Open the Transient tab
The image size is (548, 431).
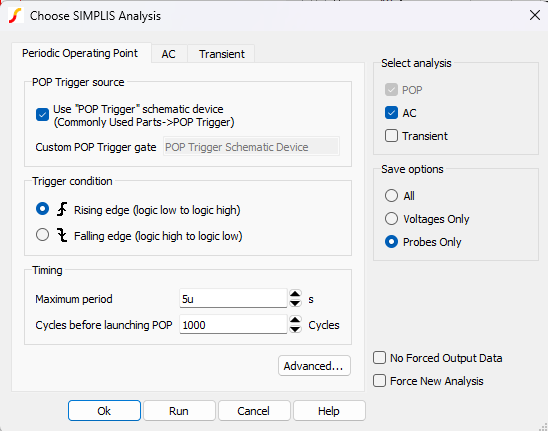pyautogui.click(x=222, y=54)
